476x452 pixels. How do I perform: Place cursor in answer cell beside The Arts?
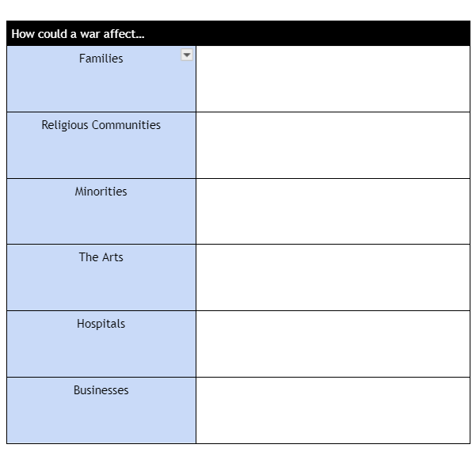coord(333,278)
